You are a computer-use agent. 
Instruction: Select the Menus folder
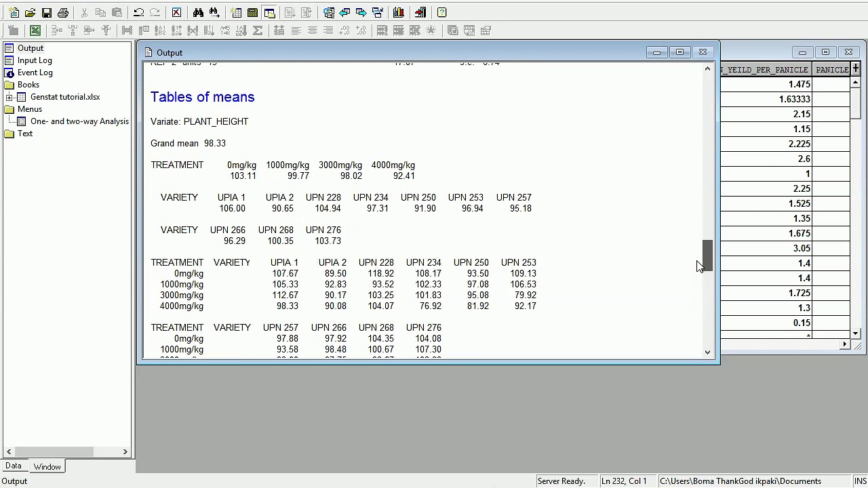coord(30,109)
